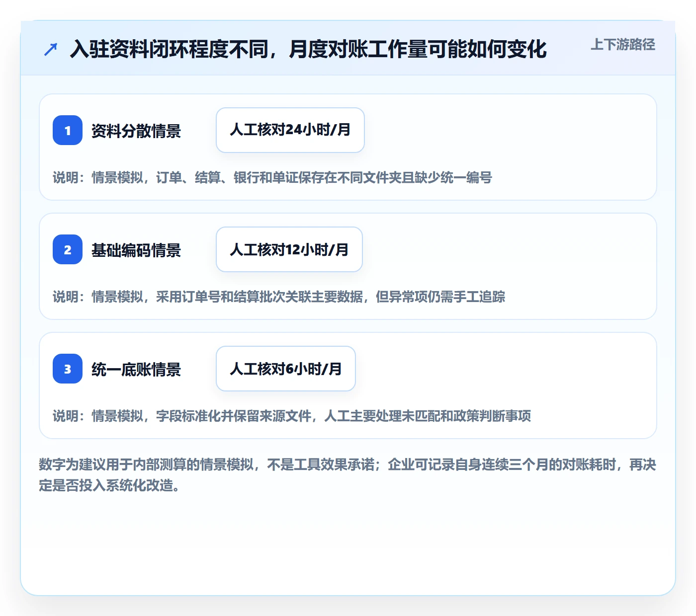
Task: Click the note about 订单、结算、银行和单证 storage
Action: (x=272, y=177)
